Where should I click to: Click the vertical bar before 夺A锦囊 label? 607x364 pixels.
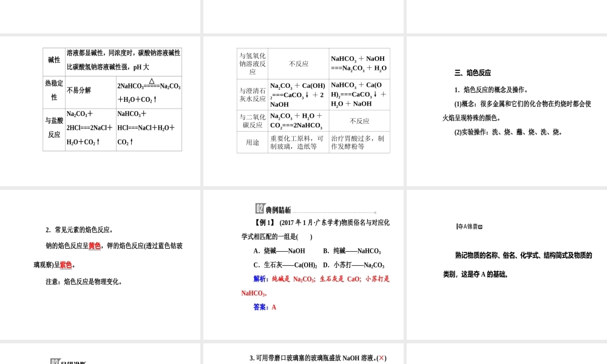457,226
